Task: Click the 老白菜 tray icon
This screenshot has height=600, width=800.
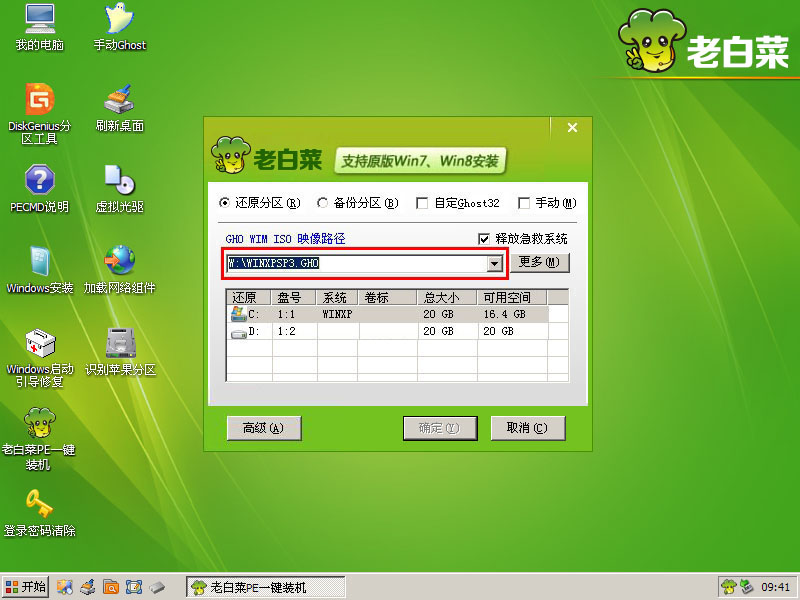Action: (x=729, y=587)
